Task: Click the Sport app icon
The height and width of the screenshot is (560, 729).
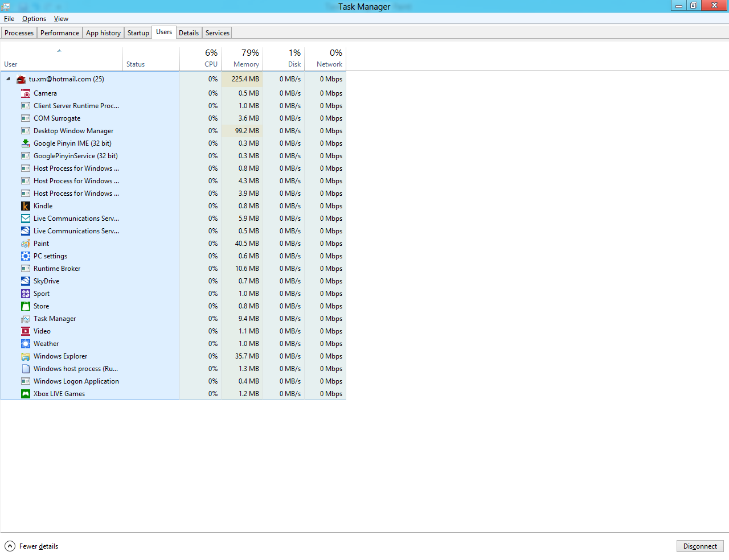Action: coord(26,294)
